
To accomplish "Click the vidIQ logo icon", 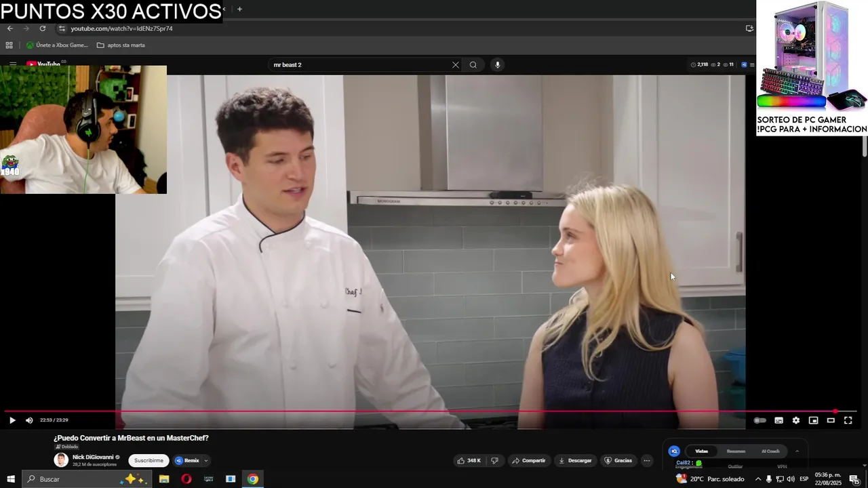I will [x=674, y=451].
